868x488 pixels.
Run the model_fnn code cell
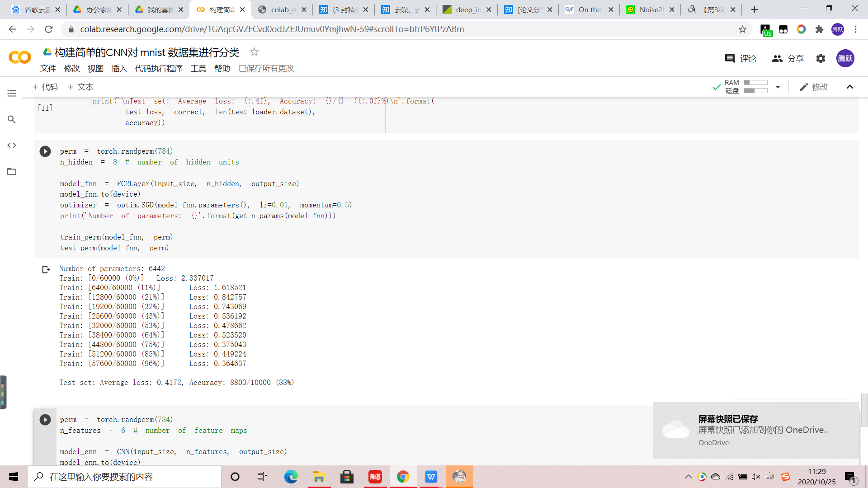coord(45,151)
